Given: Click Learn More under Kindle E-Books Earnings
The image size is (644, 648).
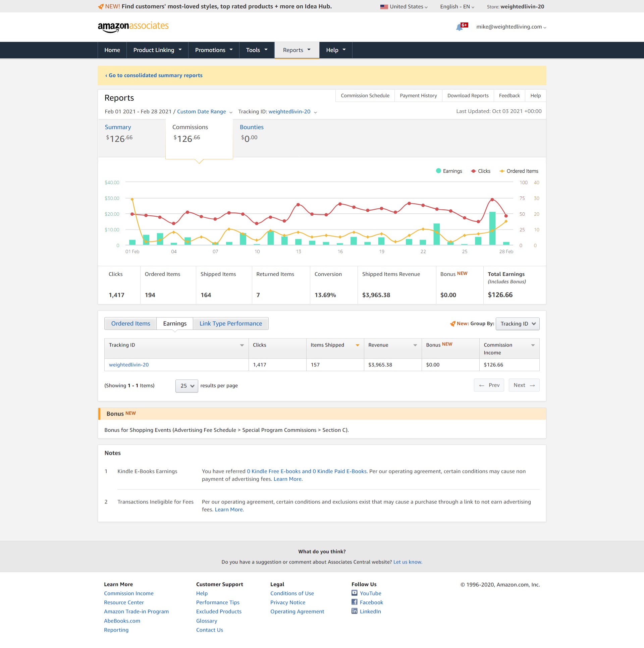Looking at the screenshot, I should [x=288, y=479].
